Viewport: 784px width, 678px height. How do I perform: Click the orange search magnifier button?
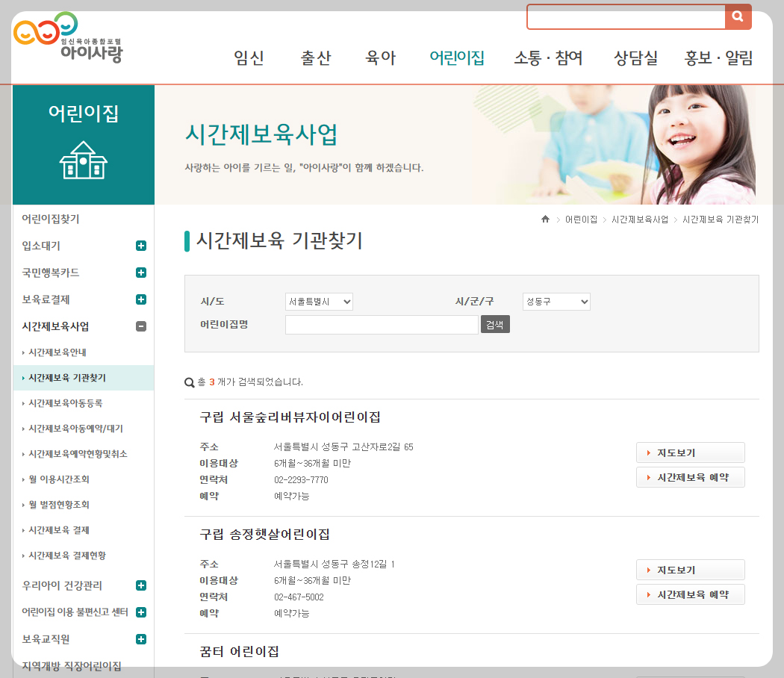point(738,16)
